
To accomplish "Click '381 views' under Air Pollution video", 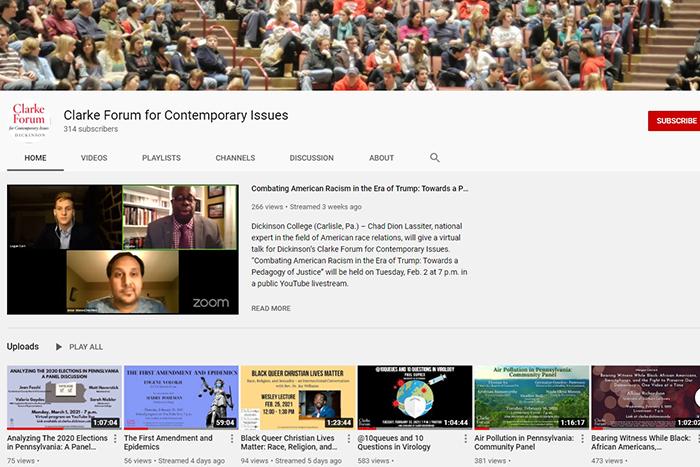I will tap(490, 461).
